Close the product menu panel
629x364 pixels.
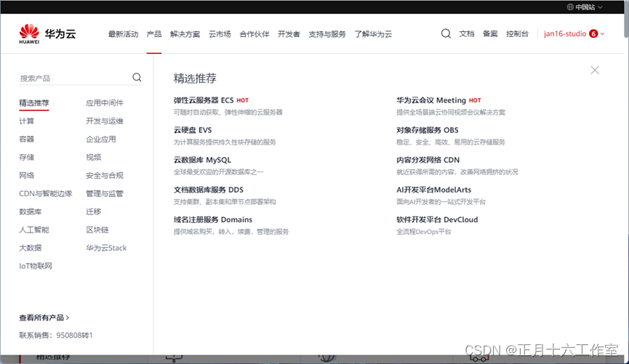coord(595,70)
